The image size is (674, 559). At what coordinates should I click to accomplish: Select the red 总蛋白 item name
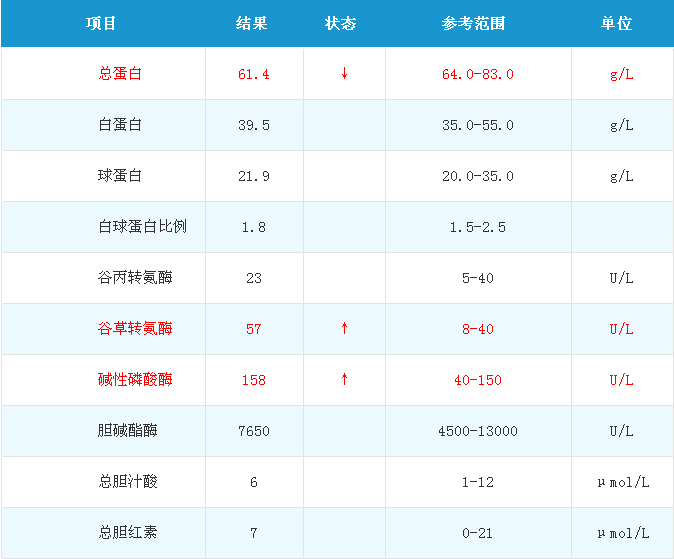(x=120, y=74)
